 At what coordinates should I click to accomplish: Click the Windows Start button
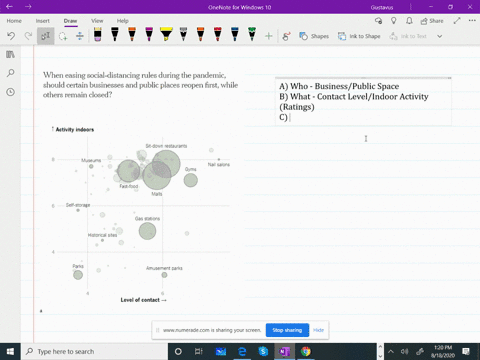(10, 351)
